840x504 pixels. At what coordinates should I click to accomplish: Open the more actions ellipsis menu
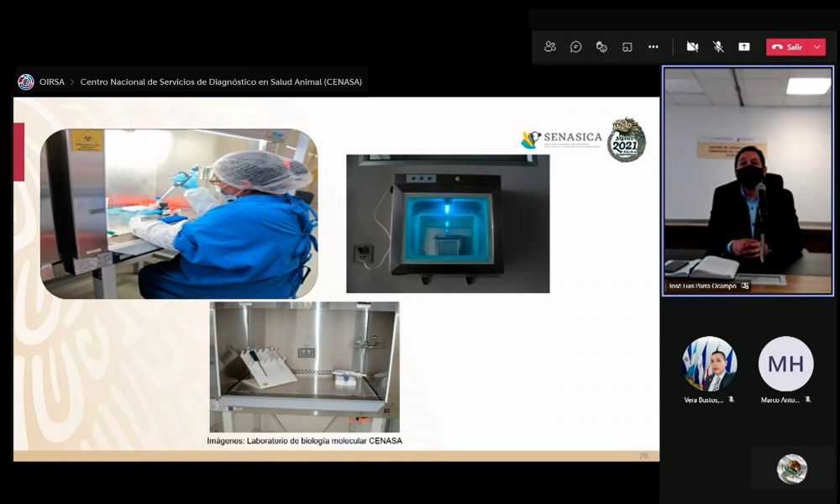pyautogui.click(x=654, y=47)
